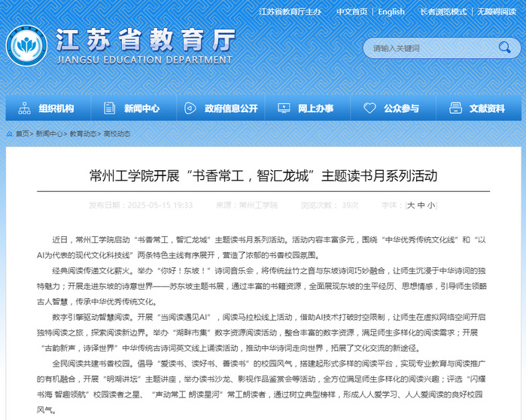Image resolution: width=526 pixels, height=420 pixels.
Task: Click the 浏览次数：39次 text
Action: click(x=330, y=205)
